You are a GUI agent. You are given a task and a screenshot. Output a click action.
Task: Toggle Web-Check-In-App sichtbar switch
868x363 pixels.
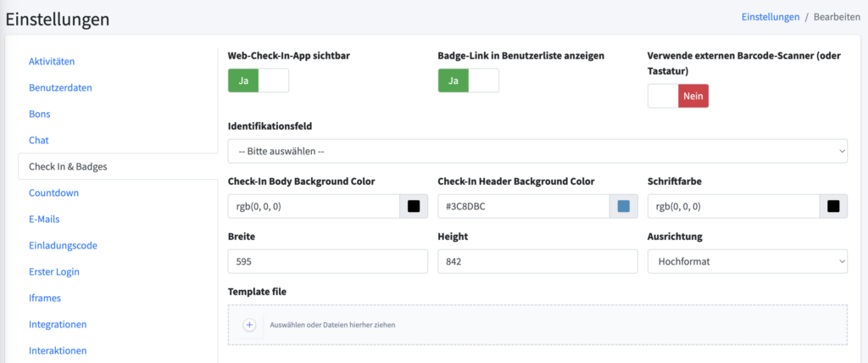259,81
